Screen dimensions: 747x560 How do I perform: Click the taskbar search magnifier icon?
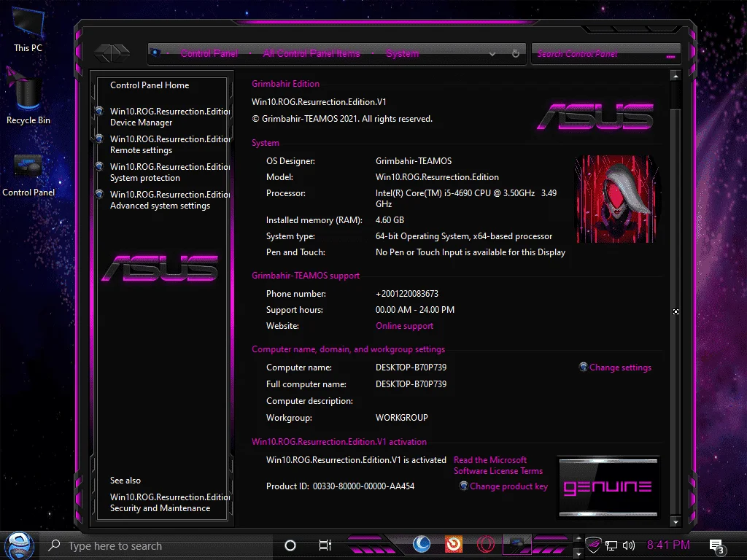[x=55, y=545]
